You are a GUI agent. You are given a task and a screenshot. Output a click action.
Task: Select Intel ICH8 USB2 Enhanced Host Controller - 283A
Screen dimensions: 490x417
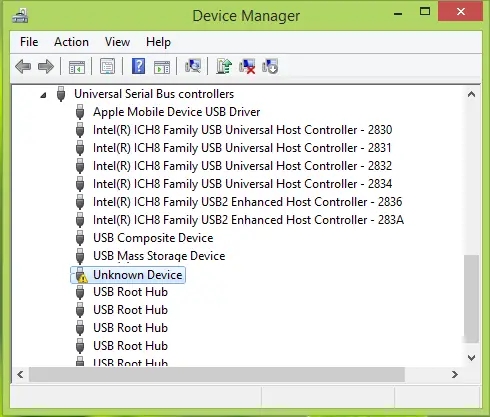[249, 220]
